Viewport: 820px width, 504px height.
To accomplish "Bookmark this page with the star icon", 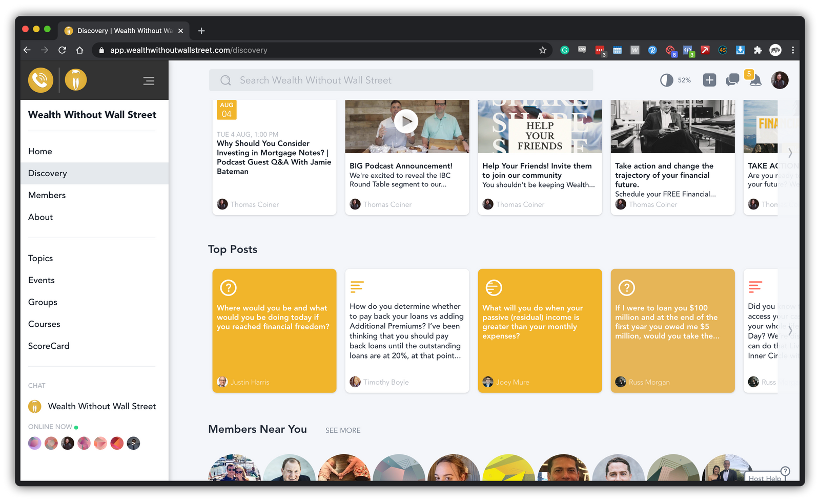I will click(543, 50).
